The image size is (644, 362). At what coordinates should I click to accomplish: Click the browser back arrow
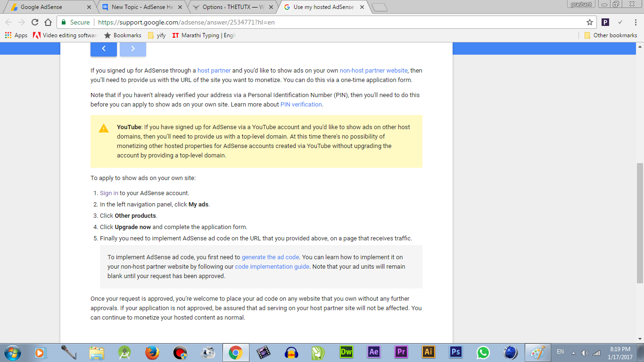click(x=8, y=22)
